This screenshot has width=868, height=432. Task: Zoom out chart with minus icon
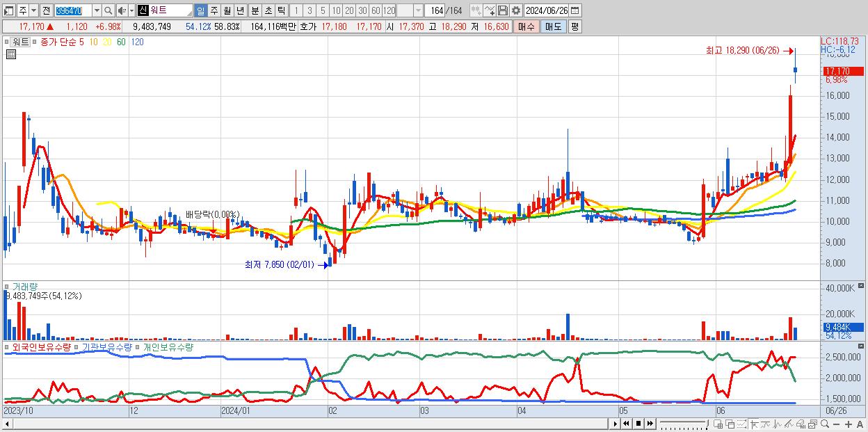837,423
